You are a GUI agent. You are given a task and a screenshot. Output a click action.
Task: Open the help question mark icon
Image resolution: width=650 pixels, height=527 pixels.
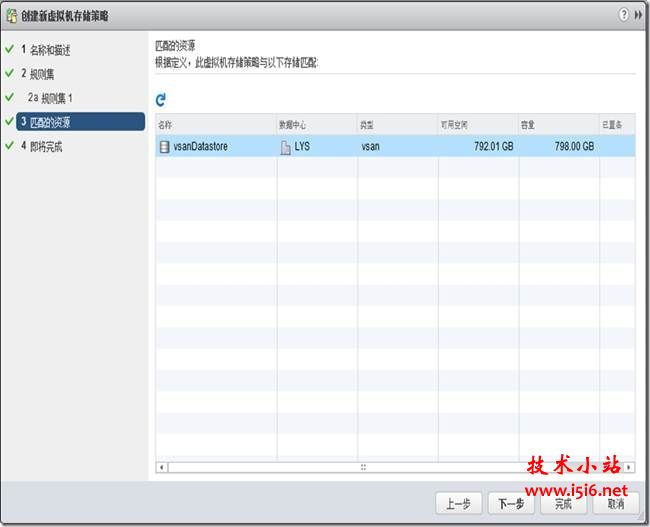[623, 15]
